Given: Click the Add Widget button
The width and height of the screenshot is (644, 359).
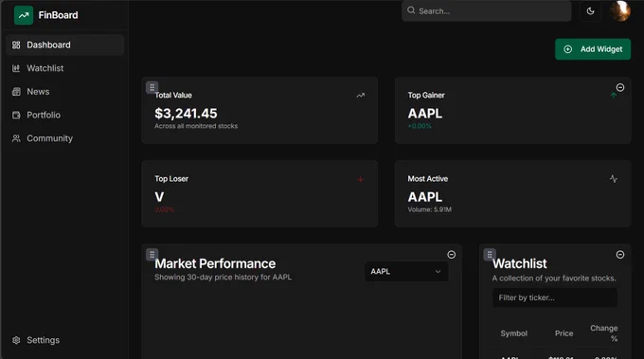Looking at the screenshot, I should (593, 49).
